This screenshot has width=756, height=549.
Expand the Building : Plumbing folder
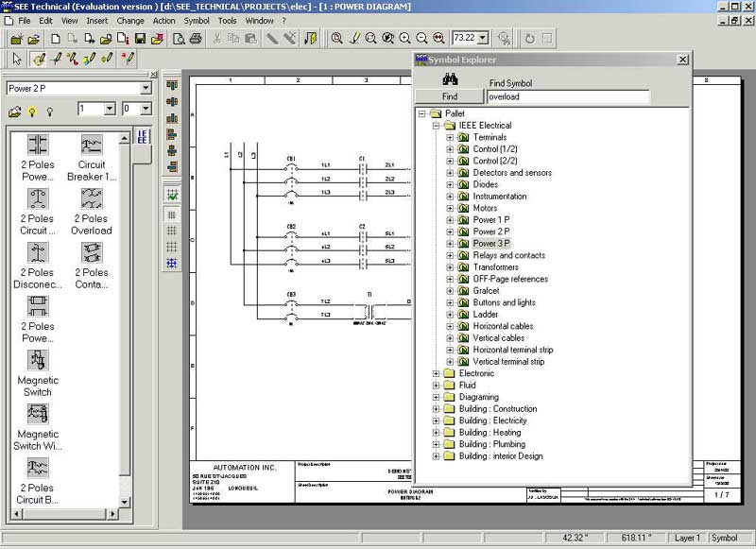tap(436, 444)
